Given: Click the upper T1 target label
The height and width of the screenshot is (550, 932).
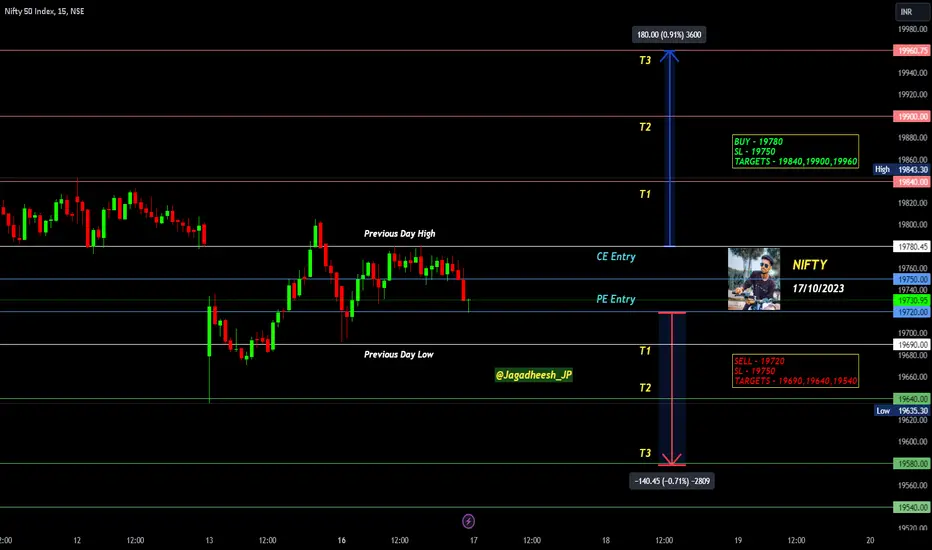Looking at the screenshot, I should [x=645, y=194].
